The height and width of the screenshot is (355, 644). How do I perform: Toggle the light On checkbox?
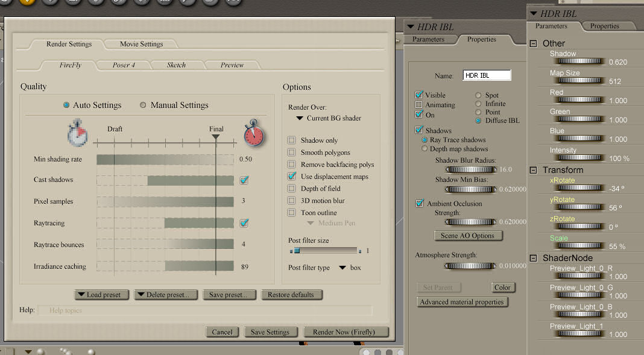coord(419,114)
